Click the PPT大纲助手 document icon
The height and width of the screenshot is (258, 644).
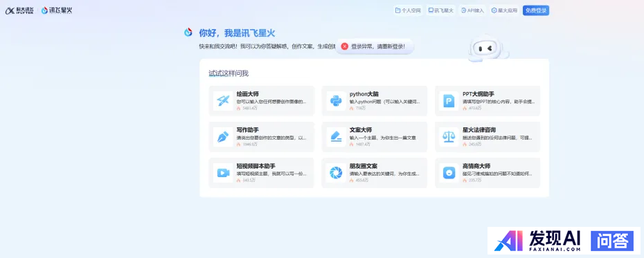tap(449, 101)
